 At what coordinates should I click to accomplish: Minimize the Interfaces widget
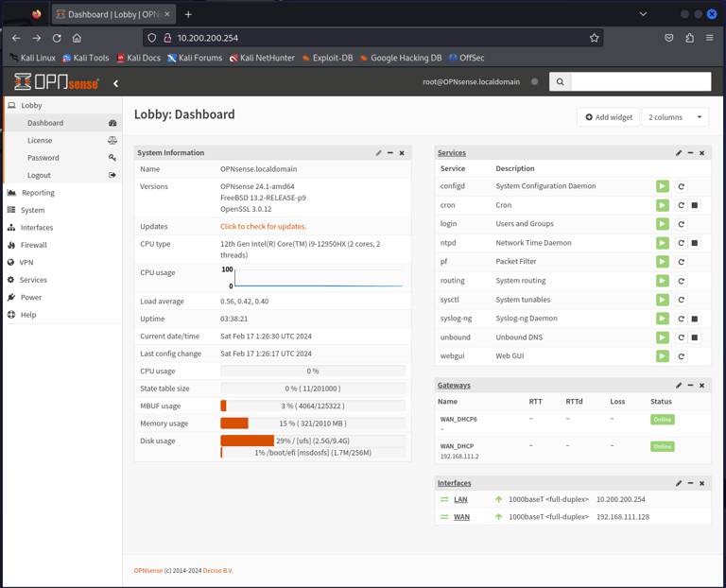pos(690,483)
